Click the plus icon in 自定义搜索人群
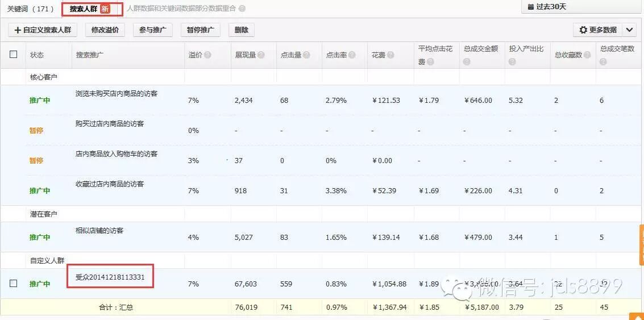644x320 pixels. (x=18, y=30)
